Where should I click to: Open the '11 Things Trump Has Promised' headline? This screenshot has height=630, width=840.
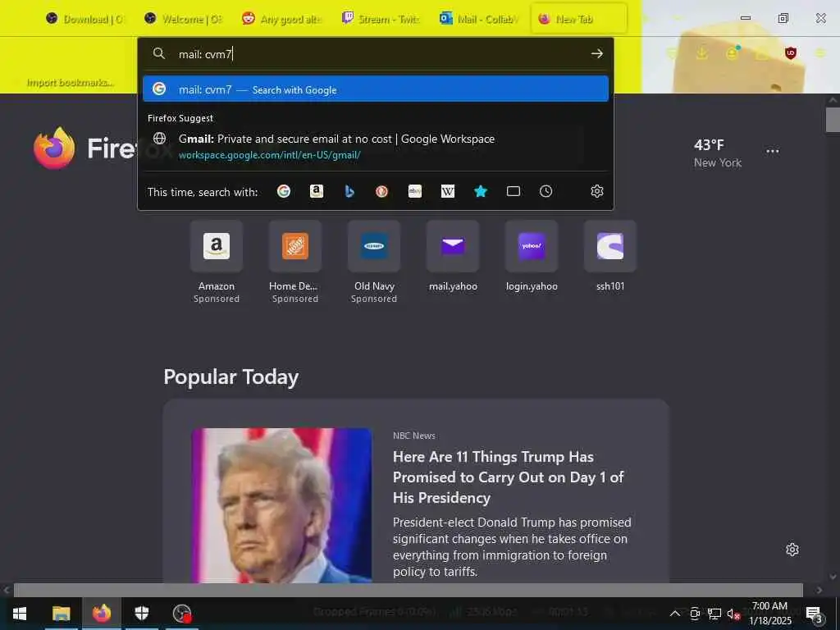pyautogui.click(x=508, y=477)
